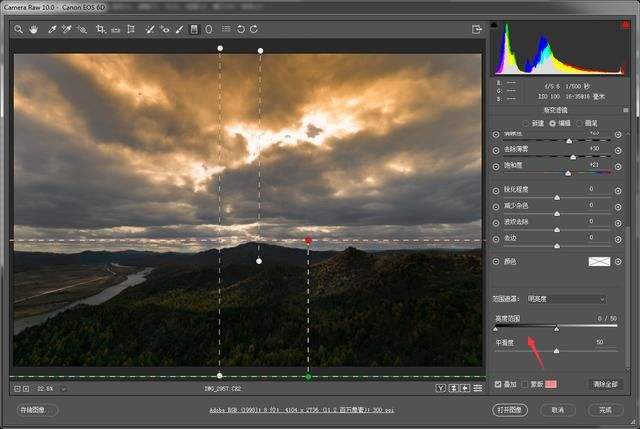Click the 打开图像 open image button
This screenshot has width=640, height=429.
pyautogui.click(x=510, y=410)
